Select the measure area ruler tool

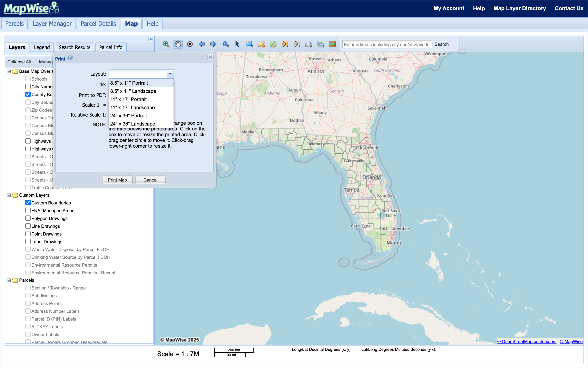285,44
